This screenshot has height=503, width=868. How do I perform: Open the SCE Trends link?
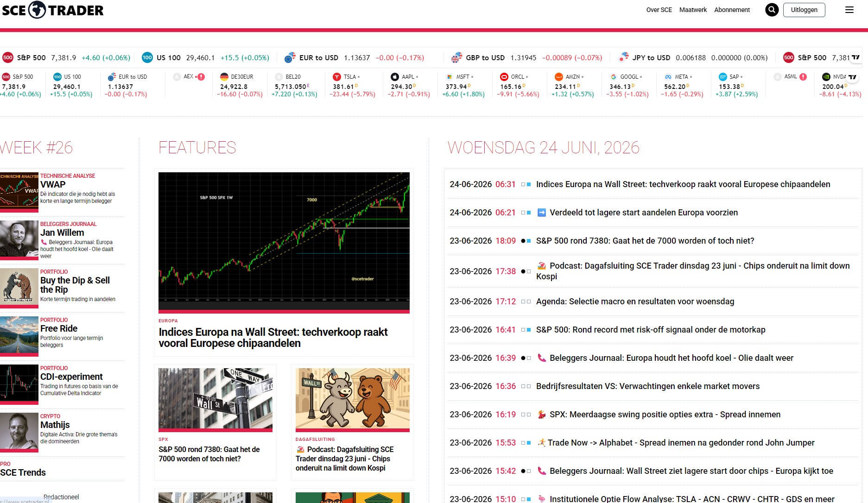pos(23,472)
